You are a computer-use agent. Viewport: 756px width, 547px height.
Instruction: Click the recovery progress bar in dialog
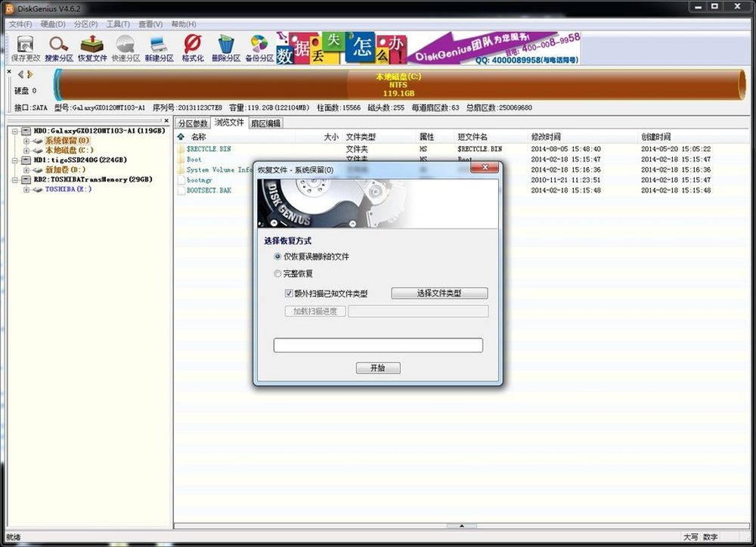point(378,345)
